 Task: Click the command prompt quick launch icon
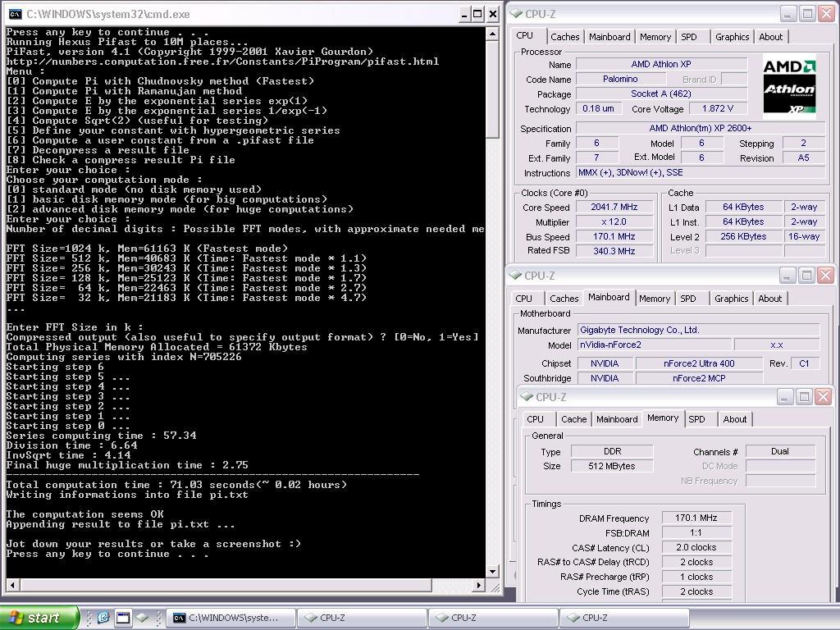123,618
